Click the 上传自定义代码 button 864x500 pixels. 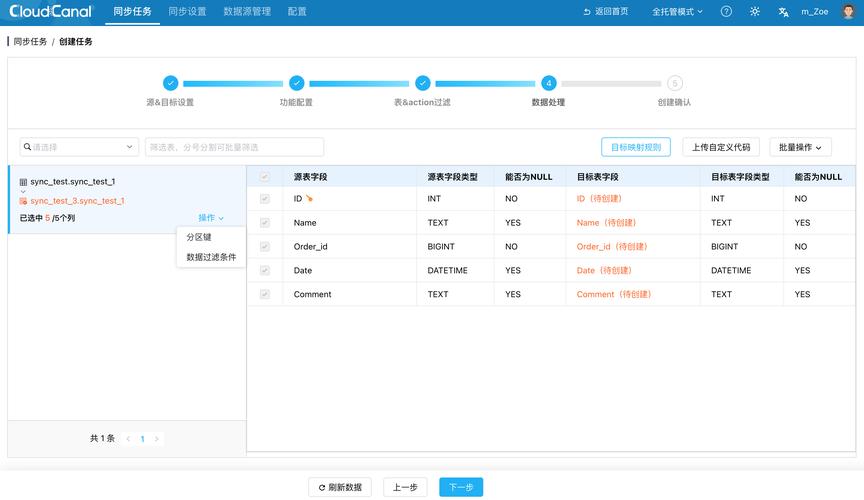(x=721, y=147)
